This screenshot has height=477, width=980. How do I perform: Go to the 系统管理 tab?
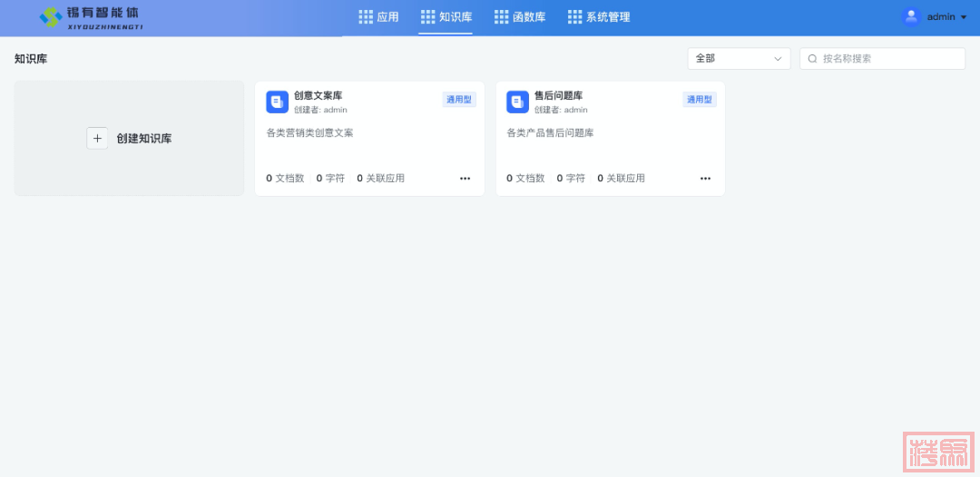click(607, 17)
